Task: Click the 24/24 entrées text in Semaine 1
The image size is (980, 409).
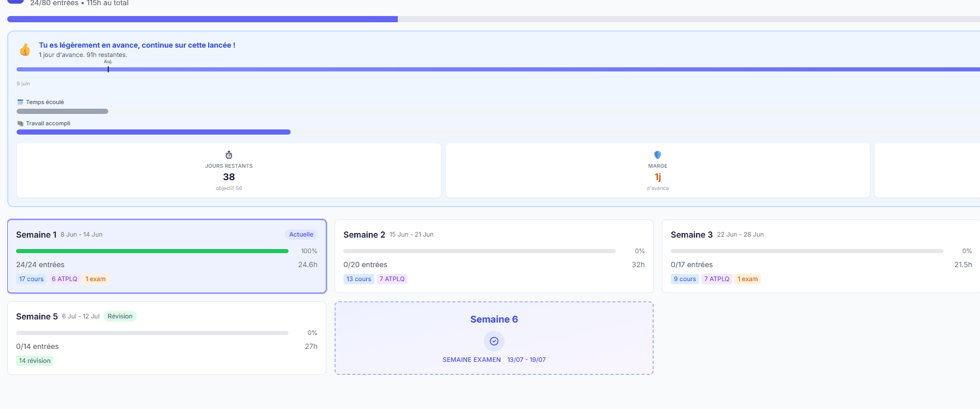Action: [40, 265]
